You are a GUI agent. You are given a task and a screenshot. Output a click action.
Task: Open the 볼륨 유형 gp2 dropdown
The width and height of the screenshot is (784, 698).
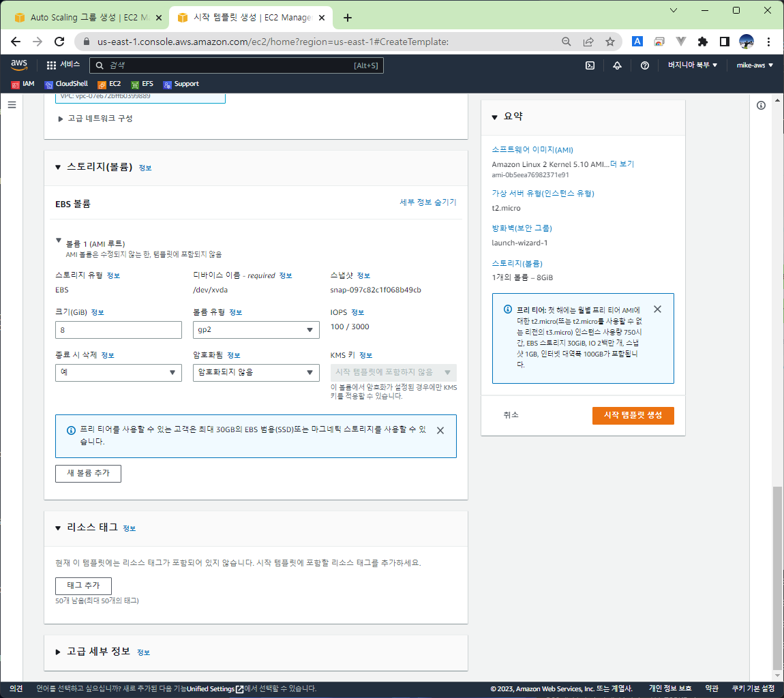(x=256, y=330)
